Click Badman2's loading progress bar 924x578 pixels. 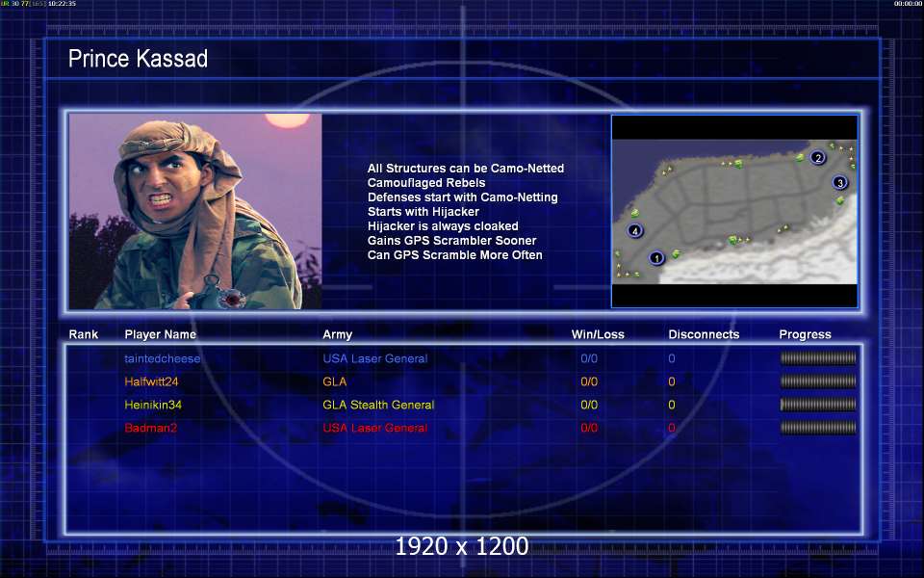818,428
